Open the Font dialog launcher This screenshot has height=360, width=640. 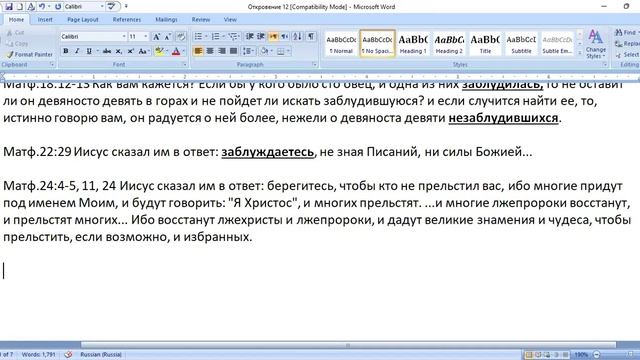[x=184, y=64]
